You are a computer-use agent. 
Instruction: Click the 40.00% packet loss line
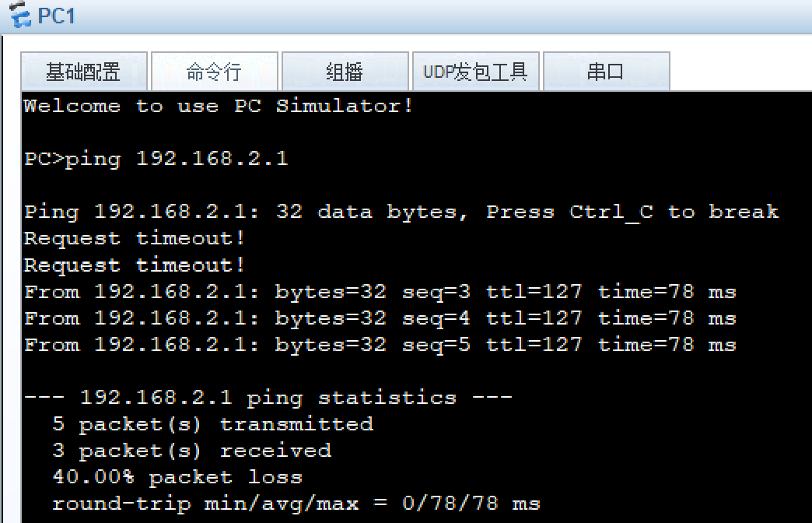(163, 476)
